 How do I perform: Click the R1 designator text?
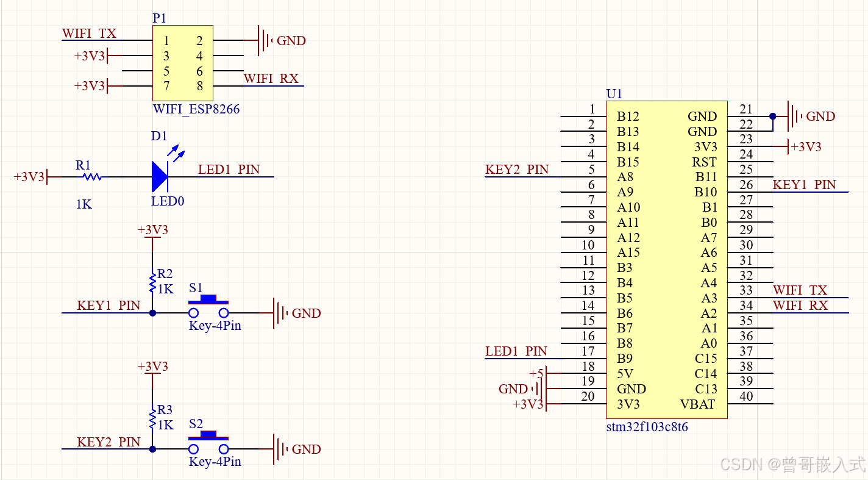click(x=83, y=165)
